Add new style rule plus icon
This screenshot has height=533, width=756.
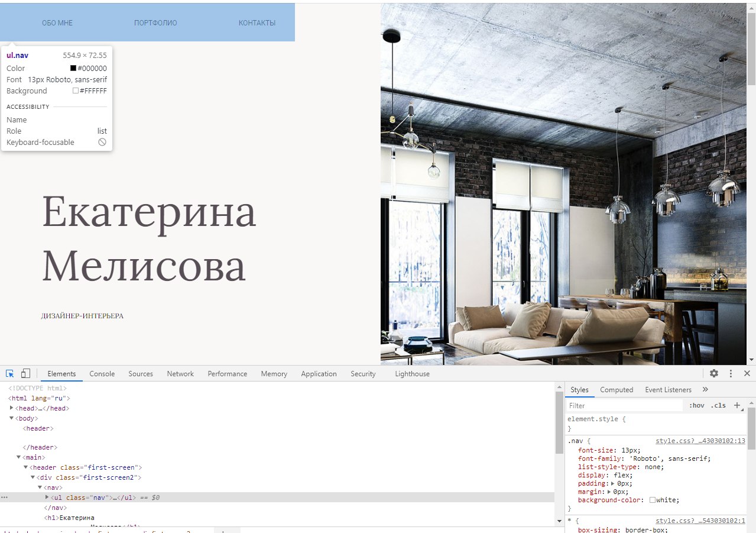[737, 405]
